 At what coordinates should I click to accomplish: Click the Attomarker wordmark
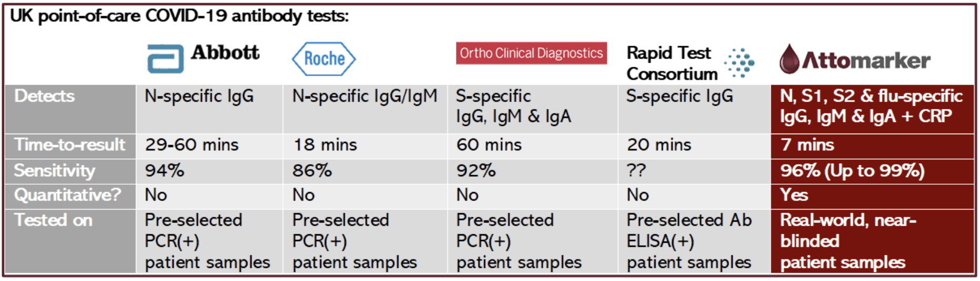tap(866, 61)
